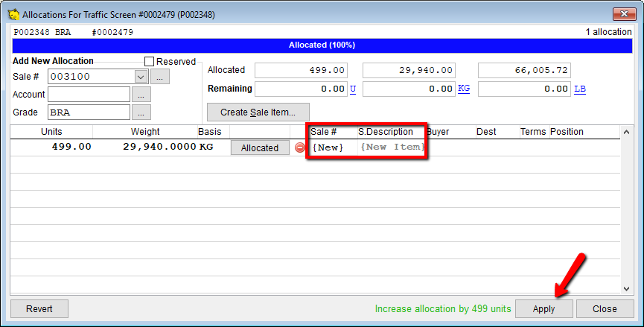Click the browse button next to Account

tap(141, 95)
